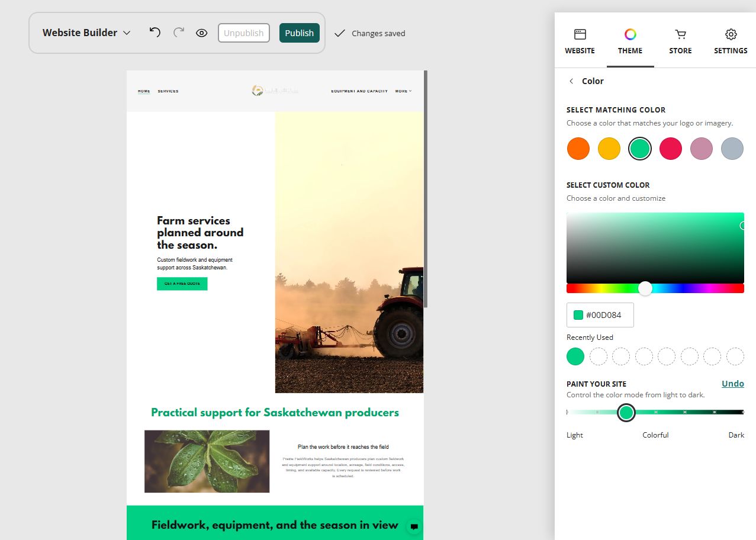Open the SETTINGS tab
The height and width of the screenshot is (540, 756).
pyautogui.click(x=731, y=41)
